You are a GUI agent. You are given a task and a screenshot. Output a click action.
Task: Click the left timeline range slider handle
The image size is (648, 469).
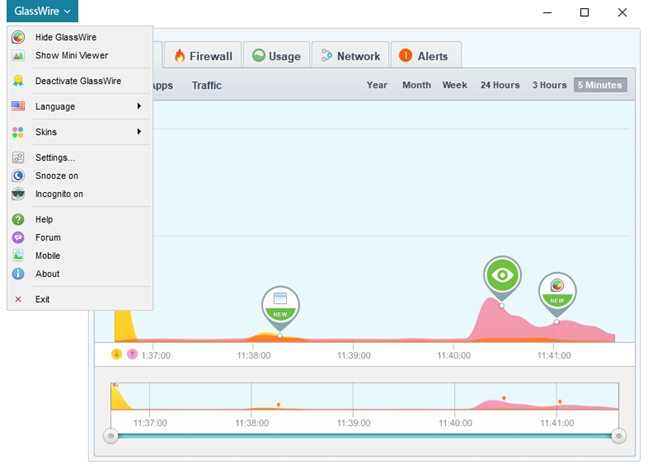click(x=111, y=436)
